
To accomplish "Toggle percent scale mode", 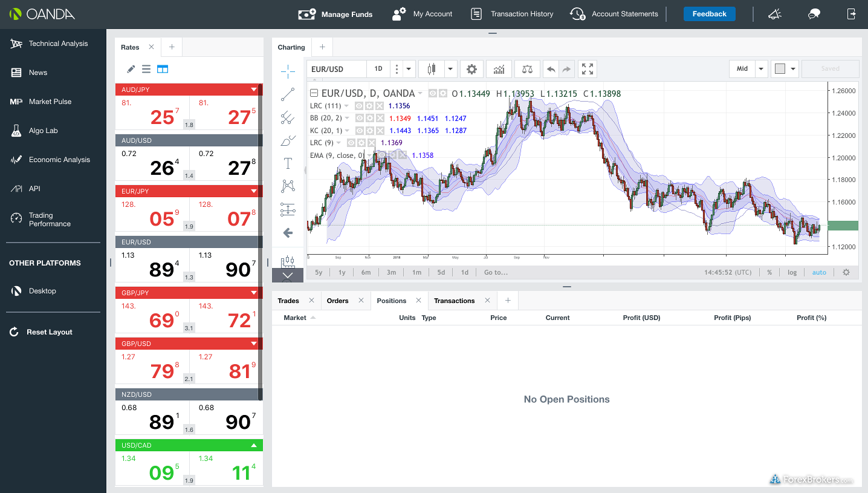I will [x=769, y=272].
